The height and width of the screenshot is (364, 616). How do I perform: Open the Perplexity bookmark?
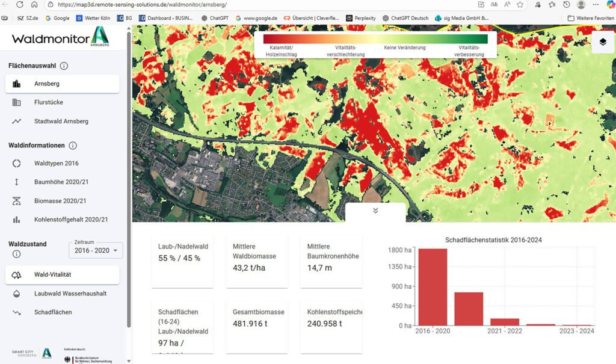point(360,18)
